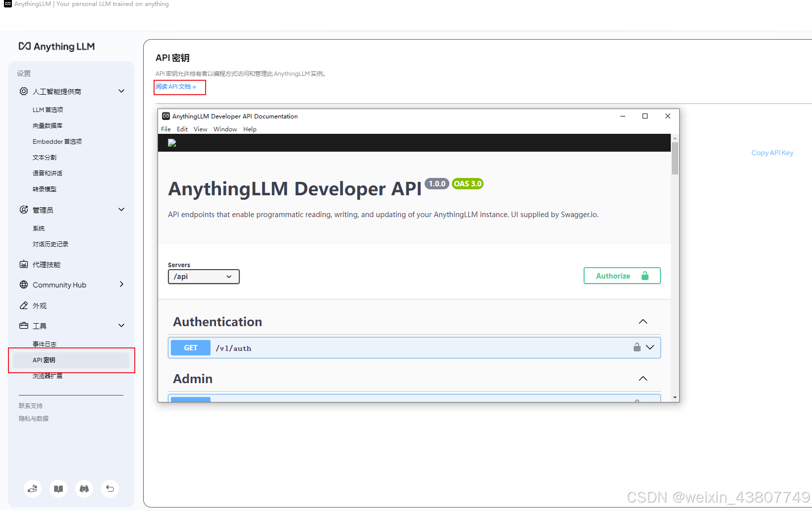Screen dimensions: 812x511
Task: Collapse the tools section chevron
Action: pyautogui.click(x=121, y=326)
